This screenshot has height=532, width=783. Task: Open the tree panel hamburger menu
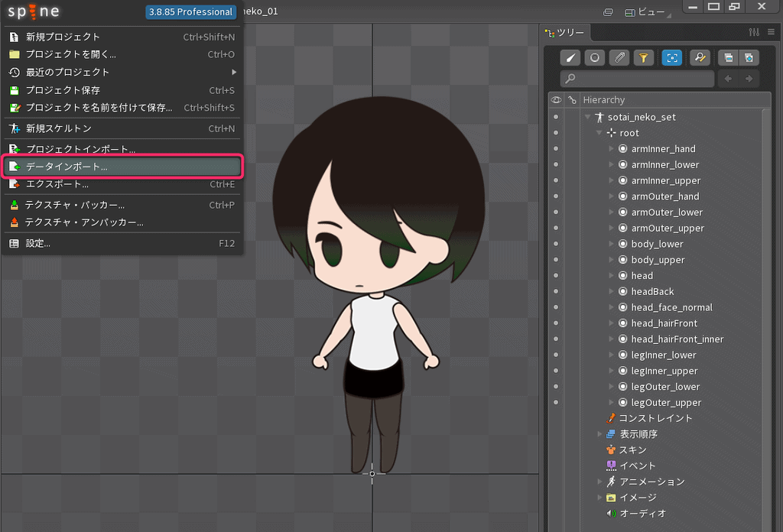772,32
